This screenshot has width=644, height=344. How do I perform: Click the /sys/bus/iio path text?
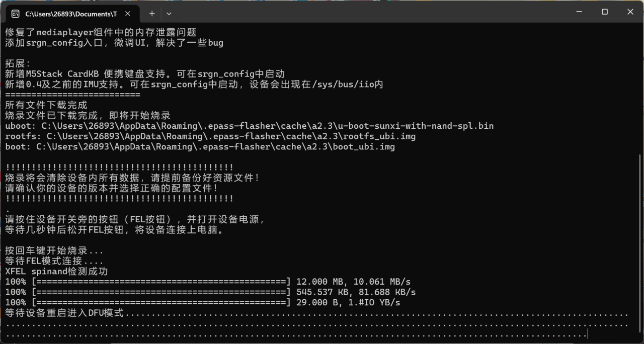pyautogui.click(x=341, y=84)
